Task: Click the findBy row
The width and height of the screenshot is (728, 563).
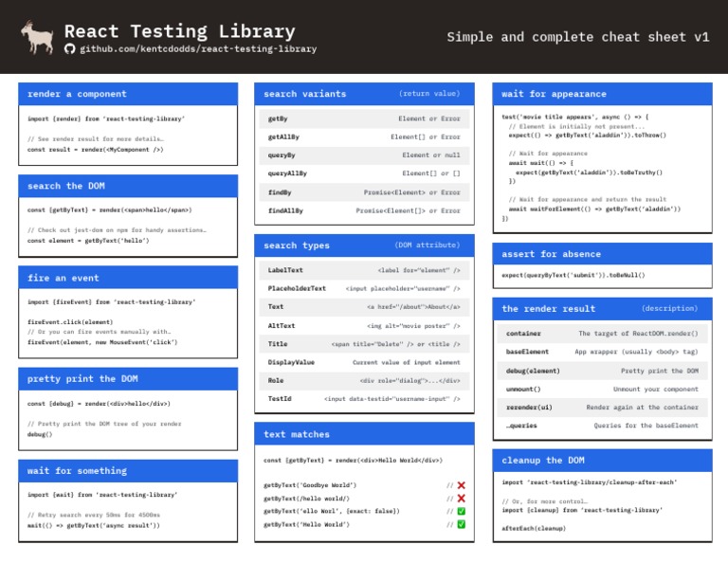Action: pos(364,192)
